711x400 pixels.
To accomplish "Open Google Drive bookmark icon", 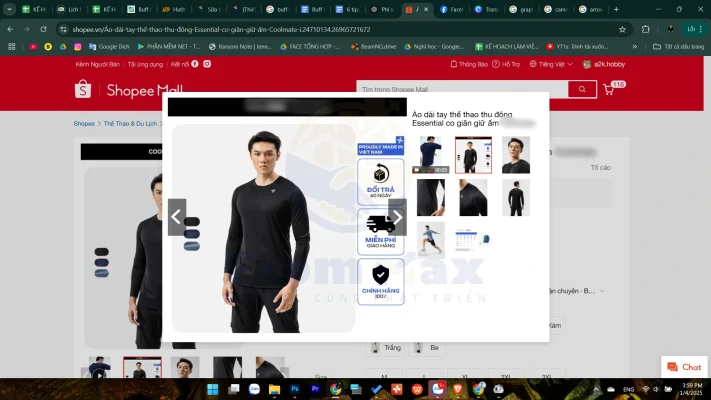I will [63, 46].
